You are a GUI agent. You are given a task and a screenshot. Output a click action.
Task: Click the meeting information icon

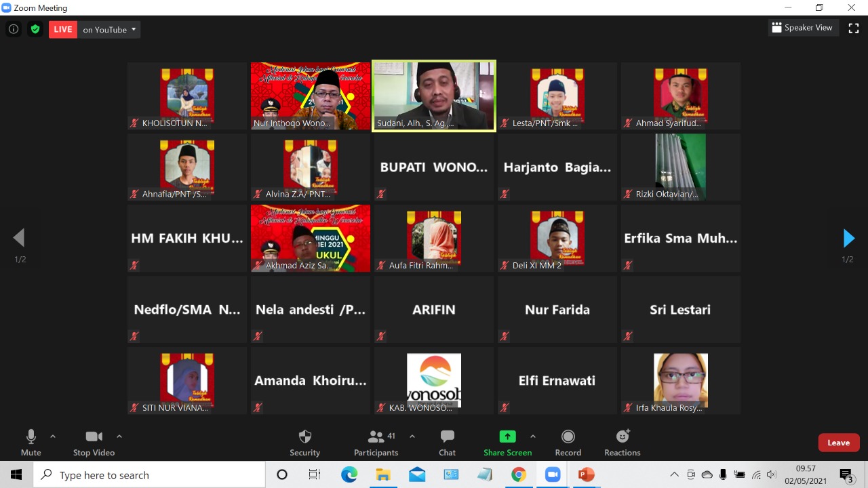click(x=13, y=29)
